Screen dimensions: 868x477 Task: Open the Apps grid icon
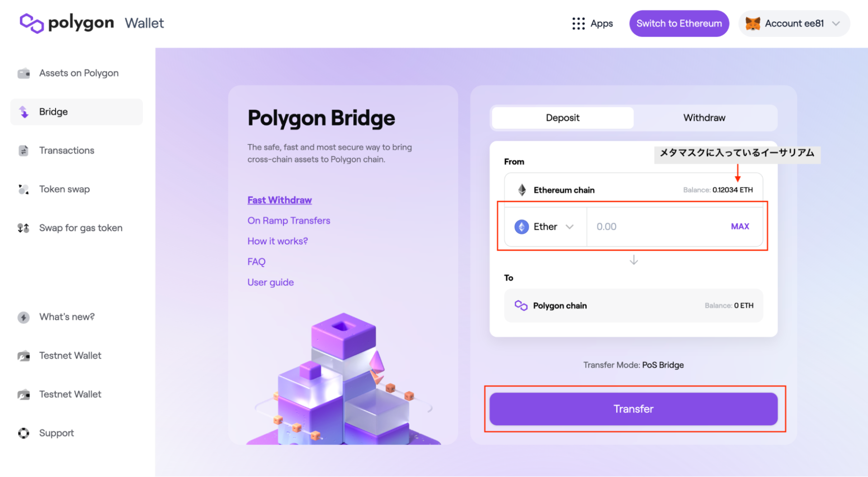pyautogui.click(x=578, y=23)
